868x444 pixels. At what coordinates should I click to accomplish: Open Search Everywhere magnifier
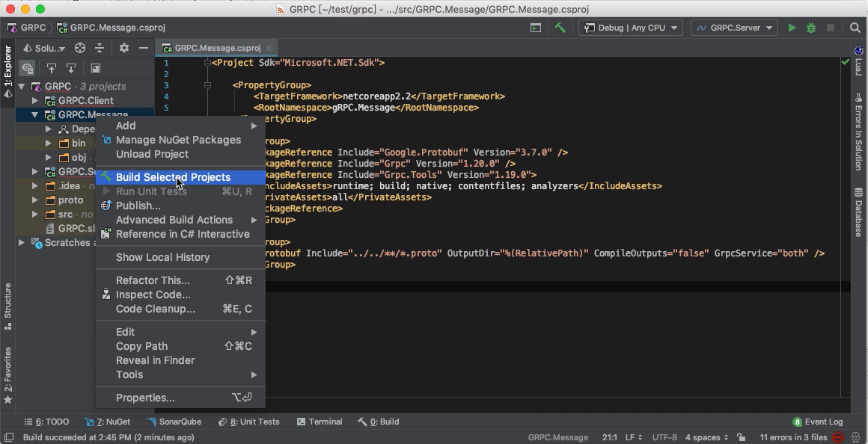pos(855,28)
